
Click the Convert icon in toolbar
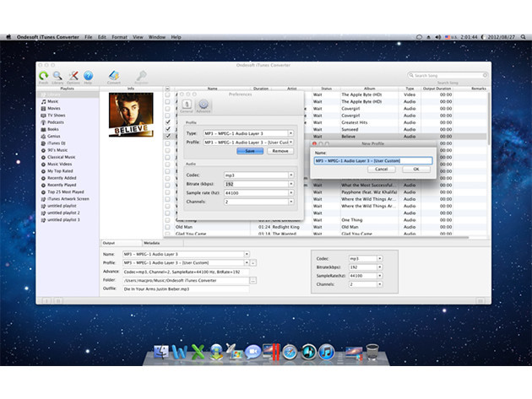[x=114, y=76]
